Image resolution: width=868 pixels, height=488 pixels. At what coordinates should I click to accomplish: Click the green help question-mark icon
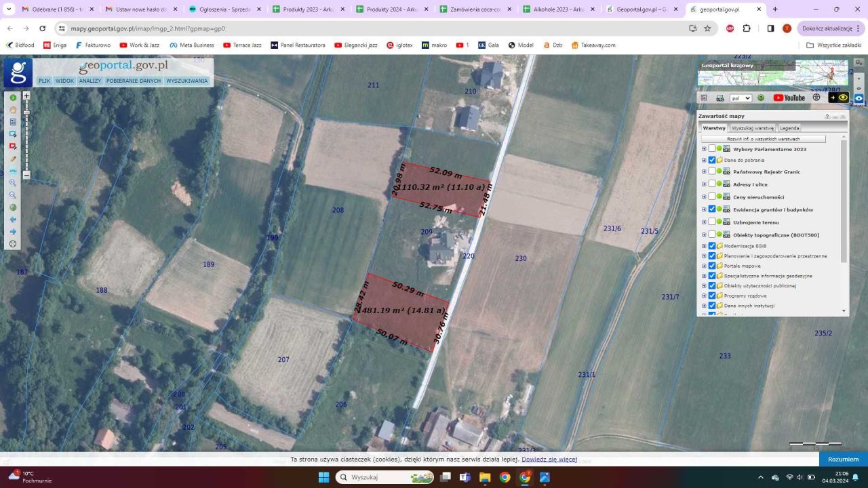tap(761, 97)
